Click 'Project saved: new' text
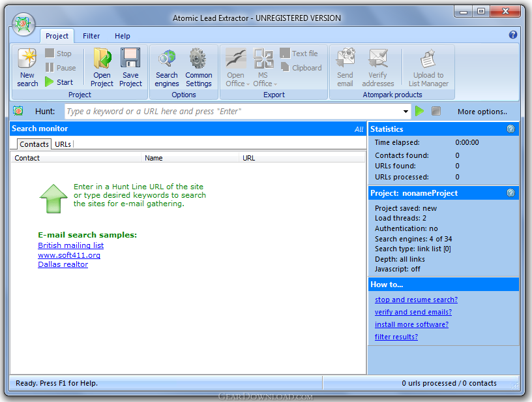532x402 pixels. [x=406, y=208]
